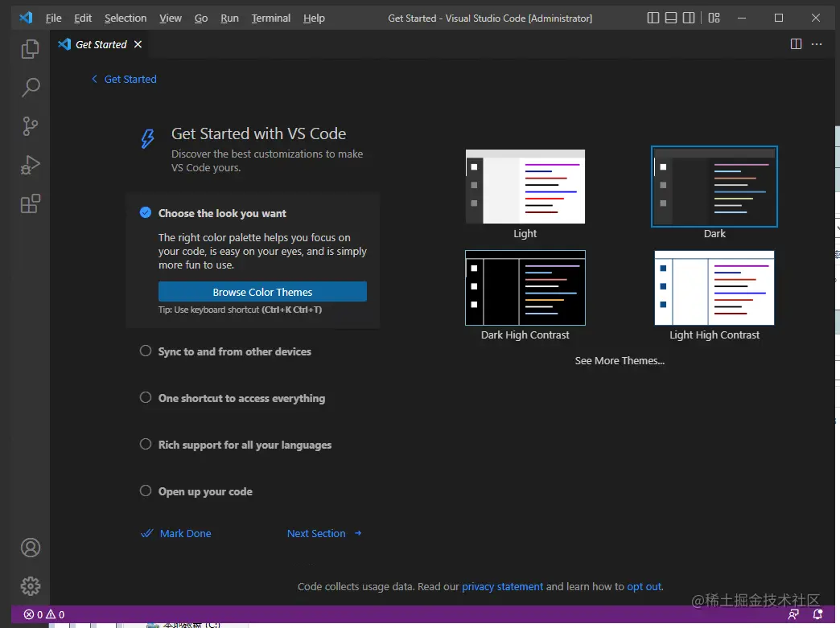Open the Selection menu
The image size is (840, 628).
pyautogui.click(x=126, y=18)
